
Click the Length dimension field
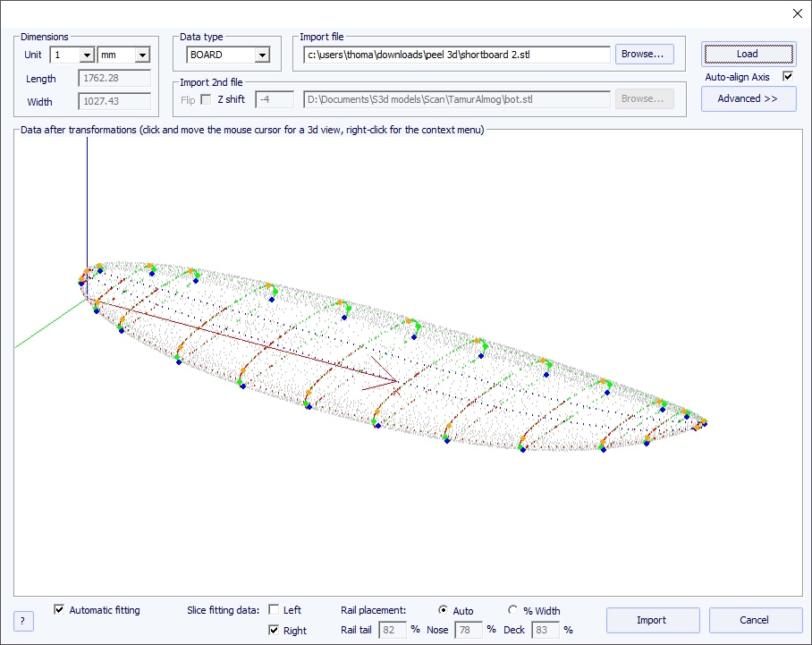pos(114,79)
